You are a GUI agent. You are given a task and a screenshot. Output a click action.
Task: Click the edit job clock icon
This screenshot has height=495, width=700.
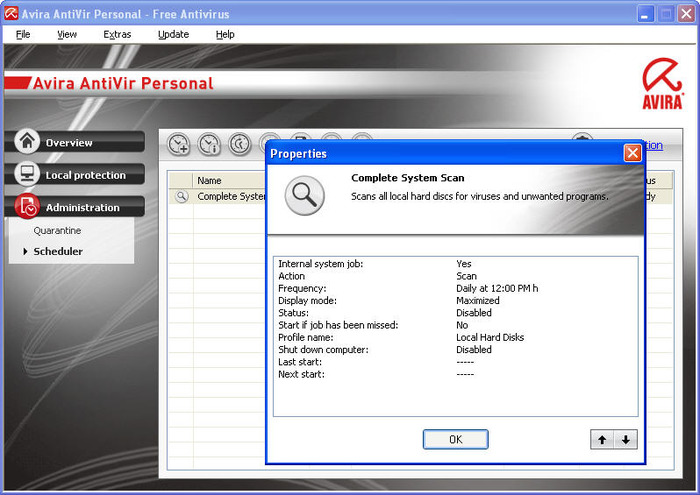(240, 144)
